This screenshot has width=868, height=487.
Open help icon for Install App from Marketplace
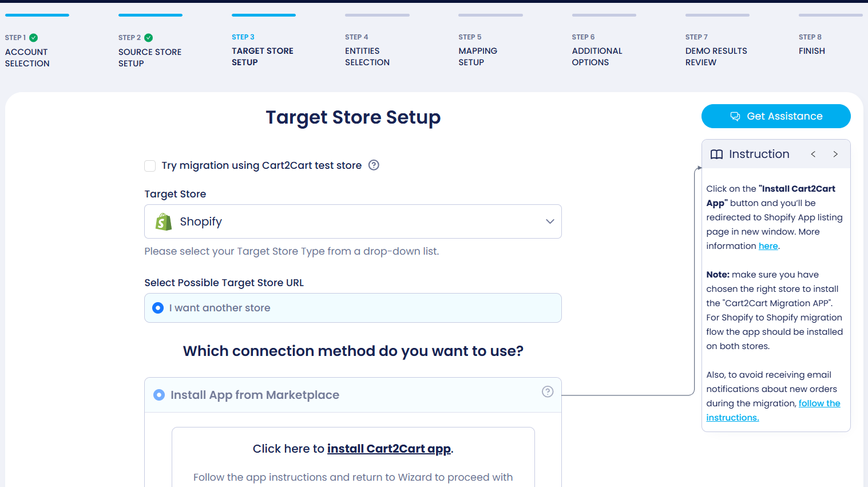[x=548, y=391]
